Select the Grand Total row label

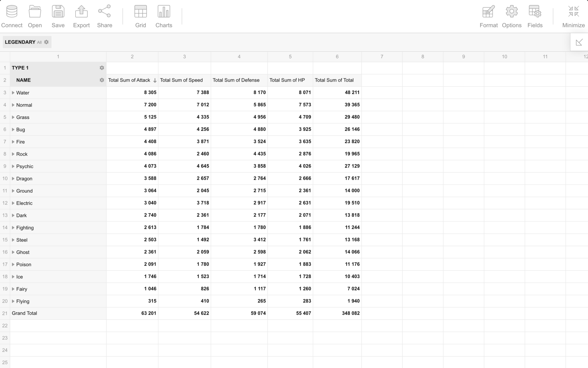(x=24, y=313)
